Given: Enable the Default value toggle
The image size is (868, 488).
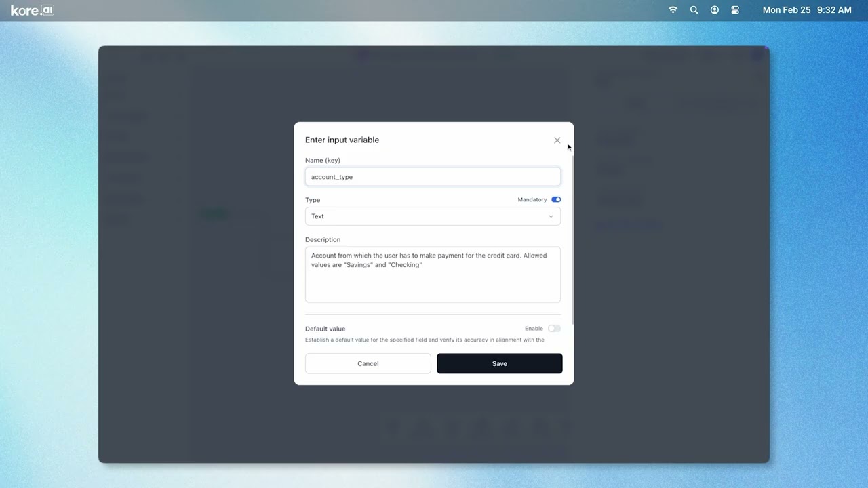Looking at the screenshot, I should point(555,329).
